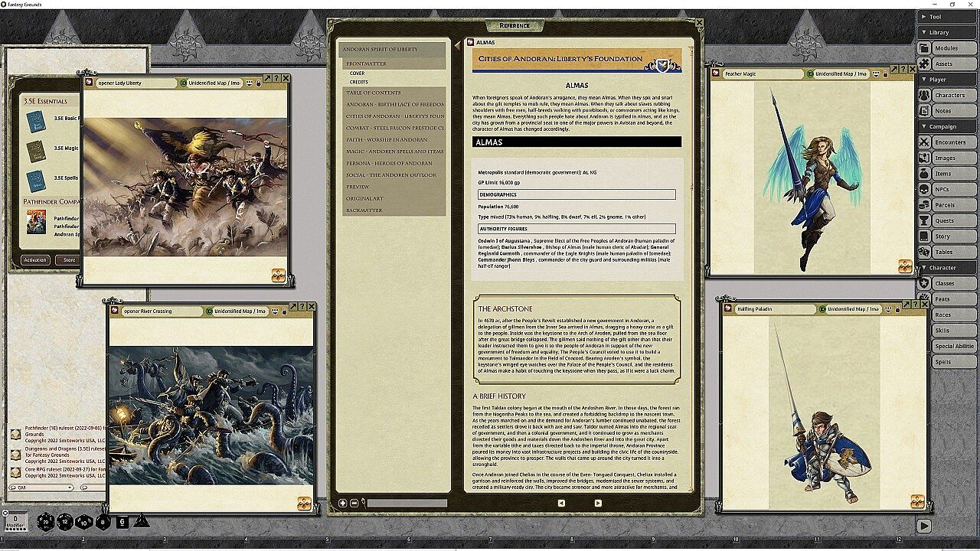Go to the next reference page
The height and width of the screenshot is (551, 980).
click(598, 503)
